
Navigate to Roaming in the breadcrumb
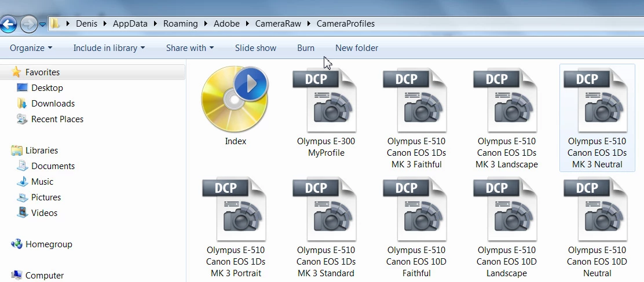[x=180, y=24]
